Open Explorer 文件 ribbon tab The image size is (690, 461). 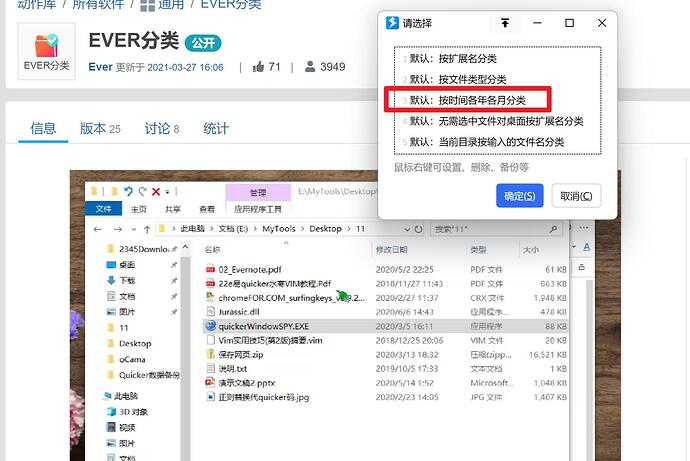click(103, 209)
